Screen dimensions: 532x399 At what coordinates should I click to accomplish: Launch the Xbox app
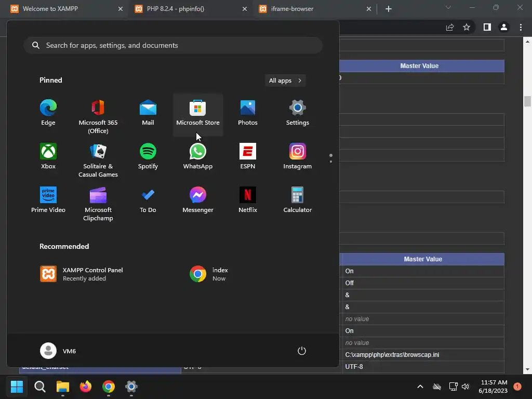(x=48, y=157)
